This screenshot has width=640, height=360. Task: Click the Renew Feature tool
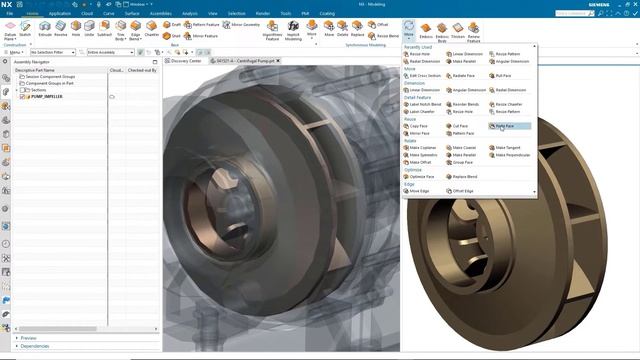click(473, 32)
